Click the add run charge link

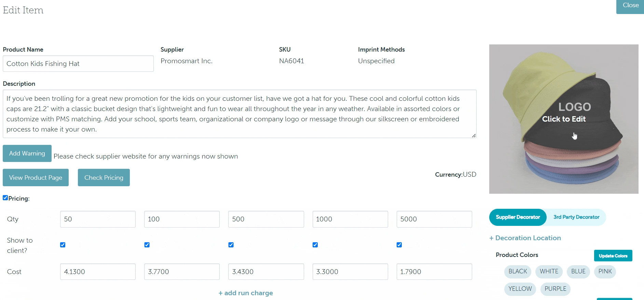246,293
